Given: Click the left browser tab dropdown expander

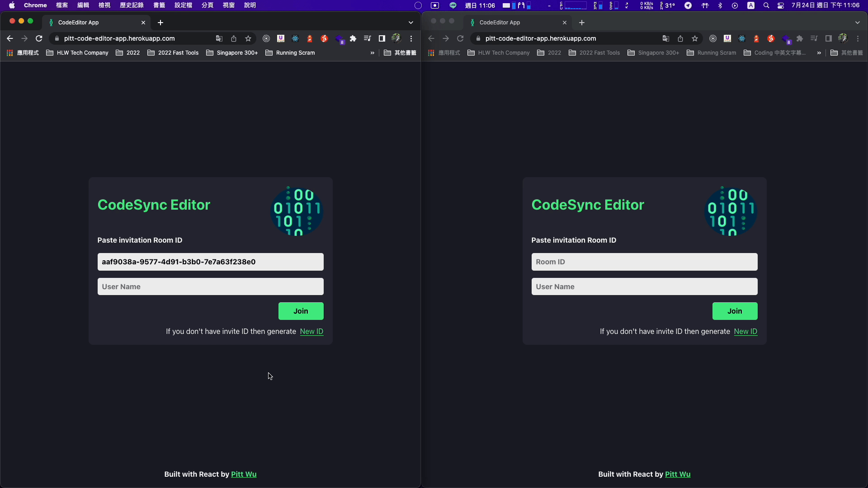Looking at the screenshot, I should point(411,23).
